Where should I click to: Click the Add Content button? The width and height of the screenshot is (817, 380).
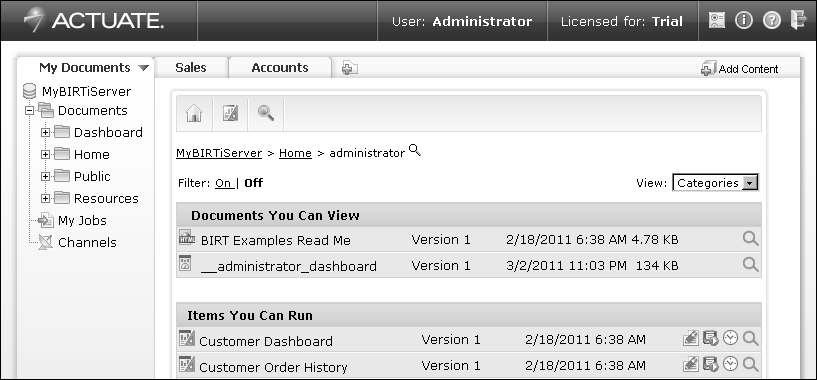pos(739,69)
